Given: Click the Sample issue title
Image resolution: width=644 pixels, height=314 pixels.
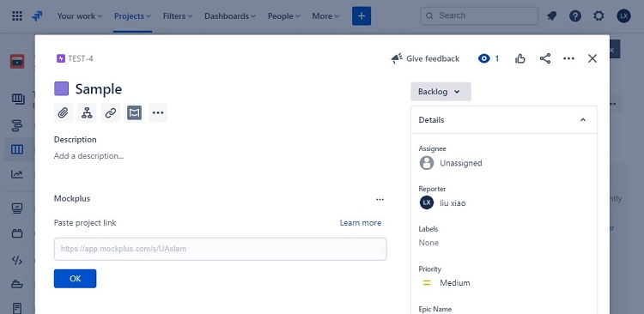Looking at the screenshot, I should tap(99, 89).
